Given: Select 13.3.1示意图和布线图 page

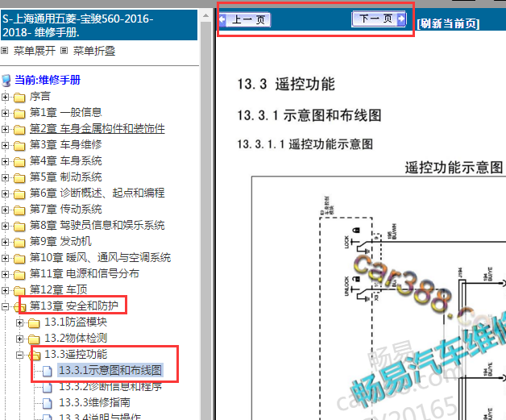Looking at the screenshot, I should [110, 370].
